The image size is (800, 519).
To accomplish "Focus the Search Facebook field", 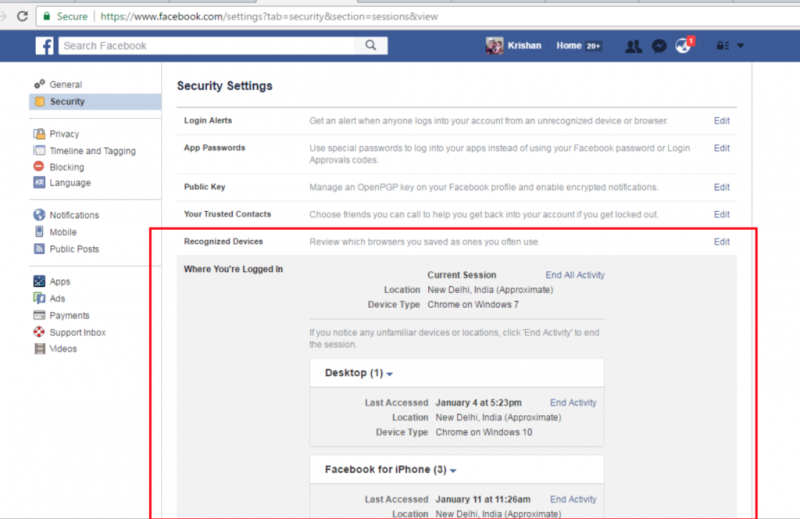I will (x=207, y=45).
